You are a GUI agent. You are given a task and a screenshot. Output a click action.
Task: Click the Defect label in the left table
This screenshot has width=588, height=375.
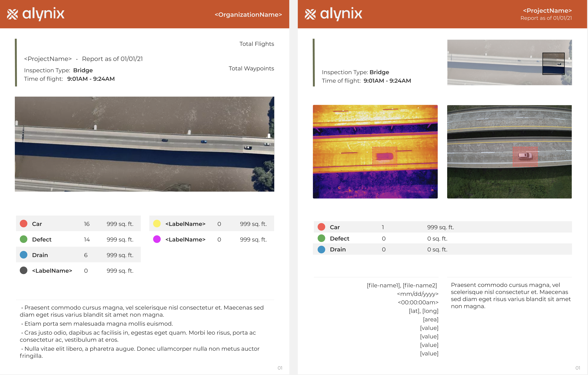point(42,239)
